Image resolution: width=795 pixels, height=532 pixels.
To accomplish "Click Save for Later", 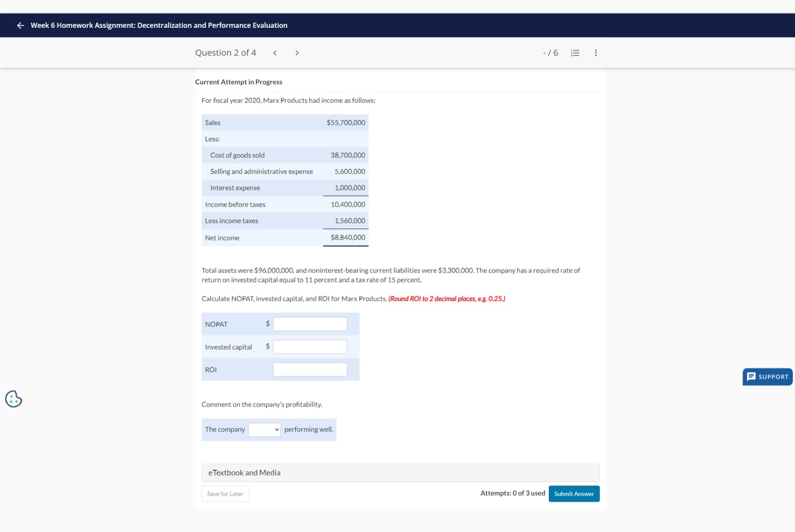I will point(225,493).
